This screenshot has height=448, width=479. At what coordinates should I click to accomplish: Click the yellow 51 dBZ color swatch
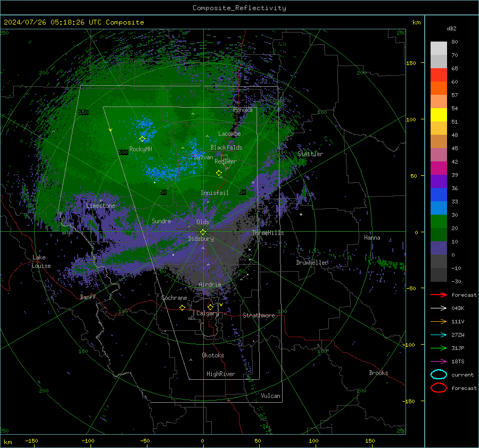point(439,115)
